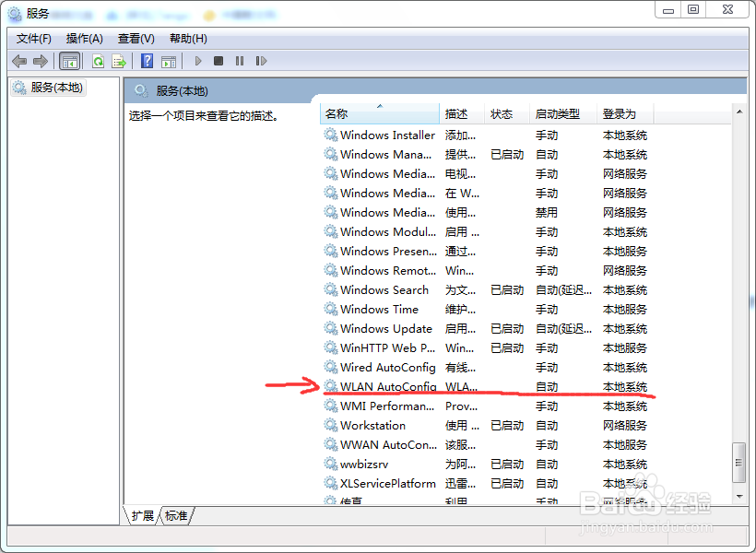
Task: Click the Stop Service icon
Action: click(x=219, y=61)
